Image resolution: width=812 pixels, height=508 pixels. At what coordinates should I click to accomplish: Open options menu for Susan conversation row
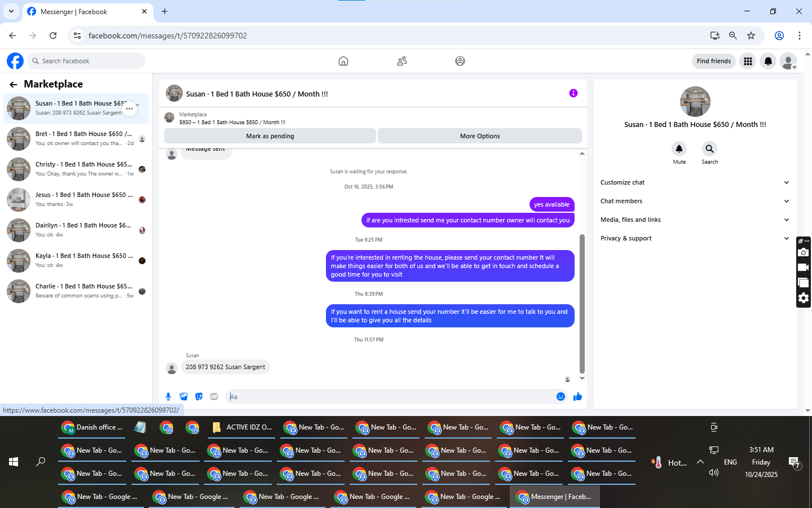pyautogui.click(x=130, y=108)
